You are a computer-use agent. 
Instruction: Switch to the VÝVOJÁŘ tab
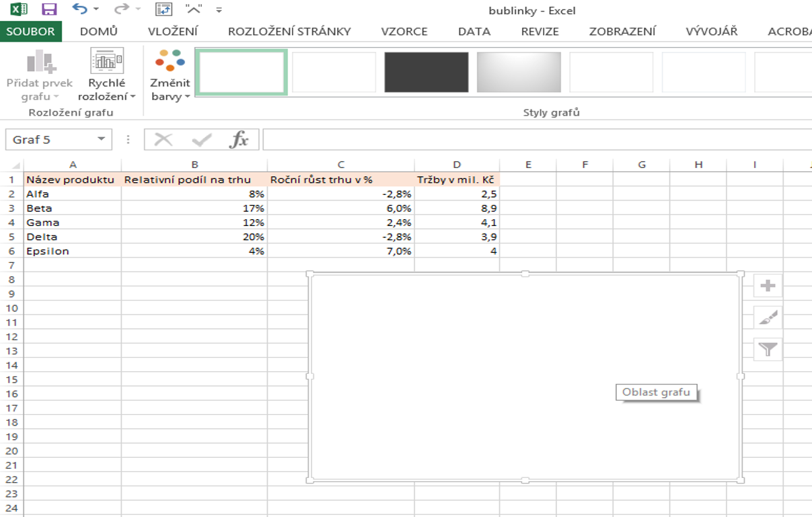712,31
